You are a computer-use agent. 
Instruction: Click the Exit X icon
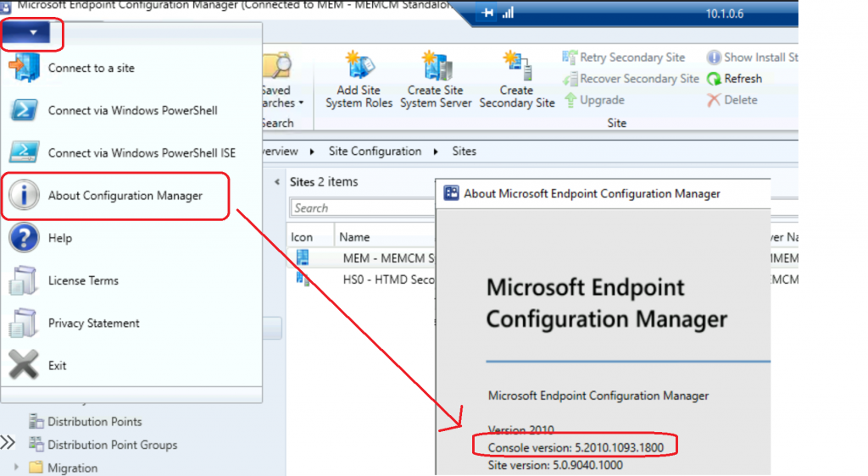coord(24,365)
